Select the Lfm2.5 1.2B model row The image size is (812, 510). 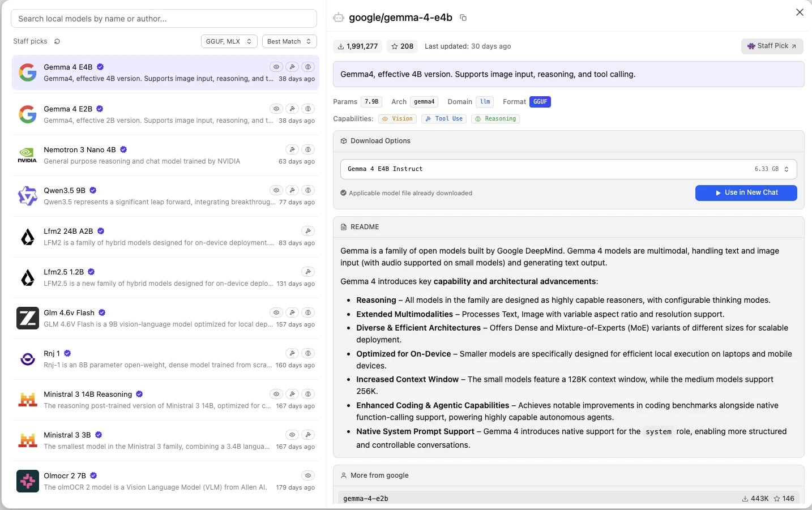click(x=165, y=277)
